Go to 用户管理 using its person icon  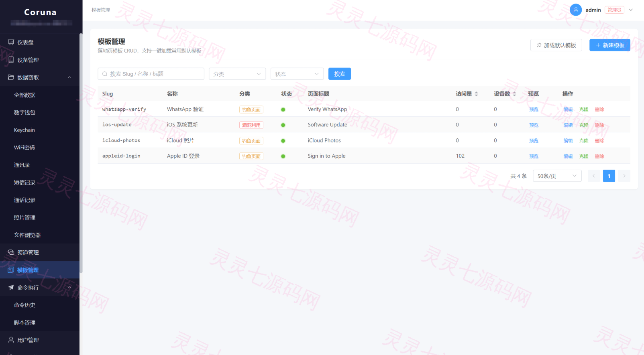click(x=11, y=340)
